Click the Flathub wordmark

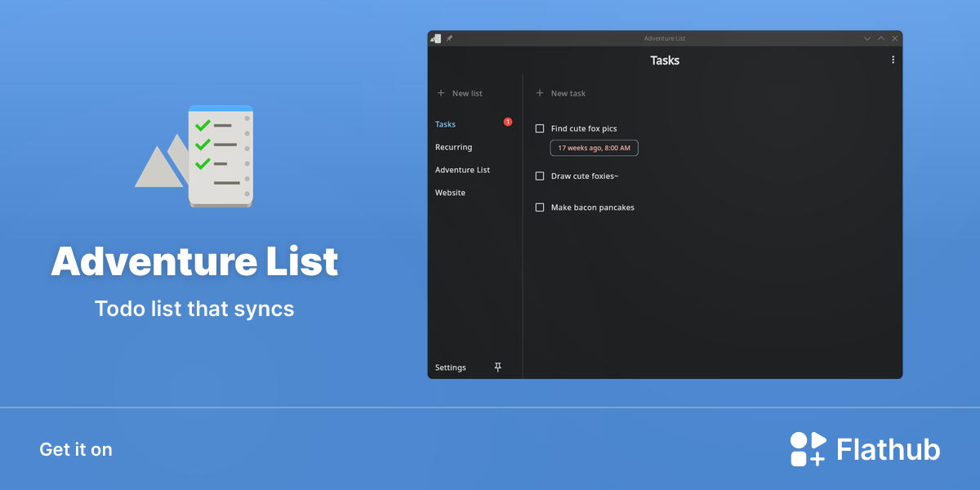click(x=889, y=449)
